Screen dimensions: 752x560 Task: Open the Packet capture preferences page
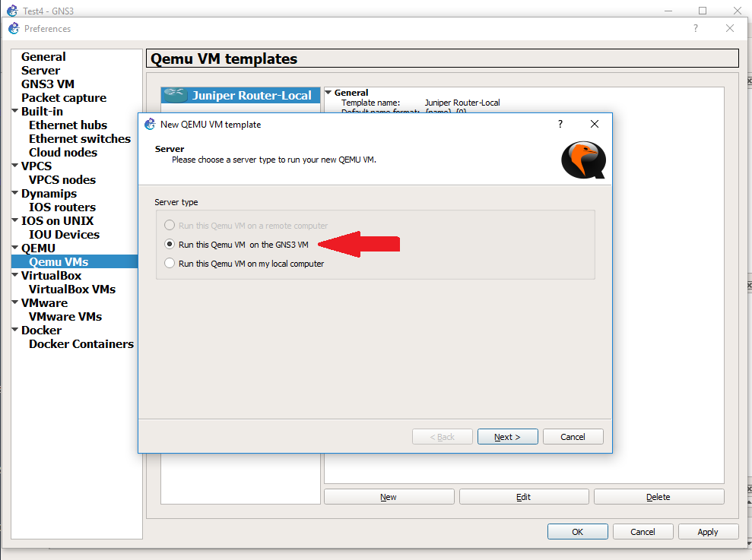[64, 98]
